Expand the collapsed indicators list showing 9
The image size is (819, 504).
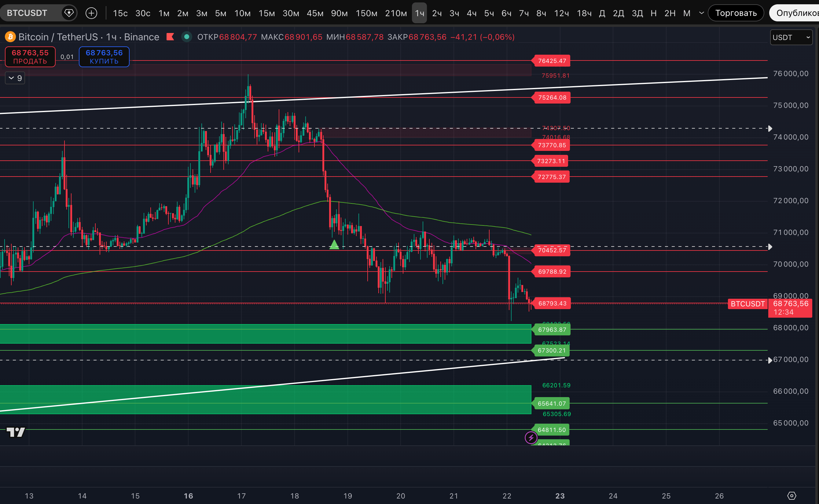[x=15, y=78]
